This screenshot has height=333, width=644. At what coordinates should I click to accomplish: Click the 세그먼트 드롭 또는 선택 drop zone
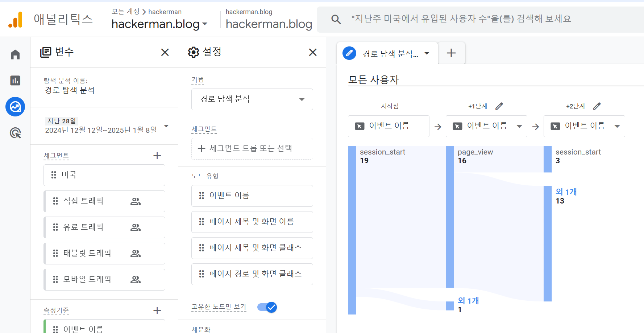click(x=252, y=149)
